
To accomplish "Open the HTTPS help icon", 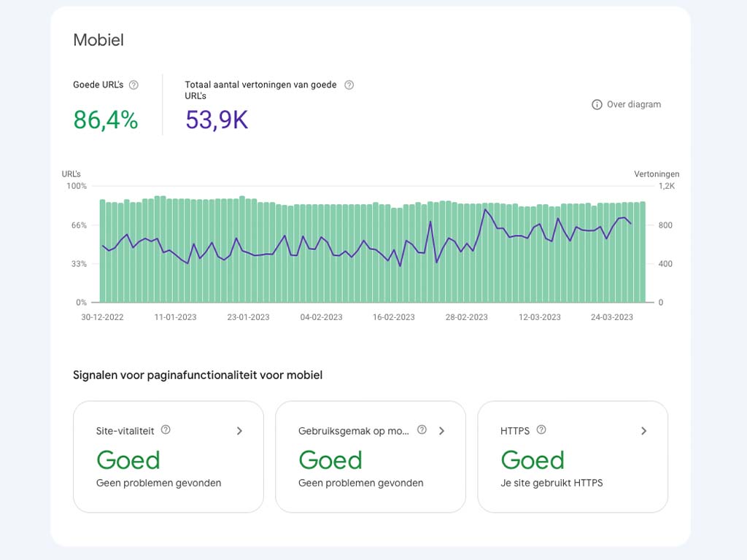I will [541, 430].
